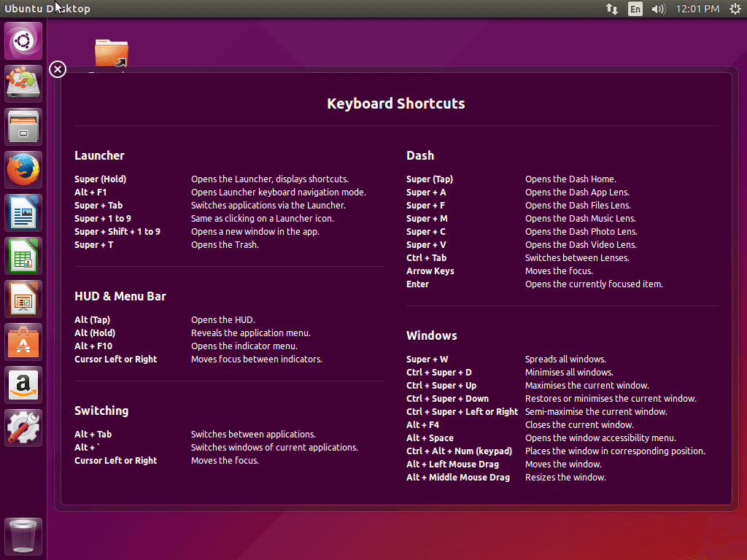Viewport: 747px width, 560px height.
Task: Click 'Resizes the window.' description
Action: point(565,477)
